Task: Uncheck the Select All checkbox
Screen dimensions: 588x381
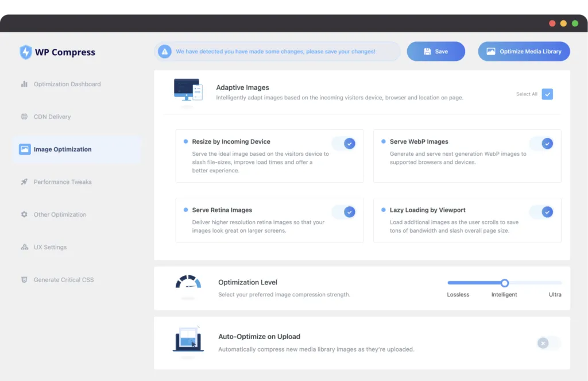Action: 547,94
